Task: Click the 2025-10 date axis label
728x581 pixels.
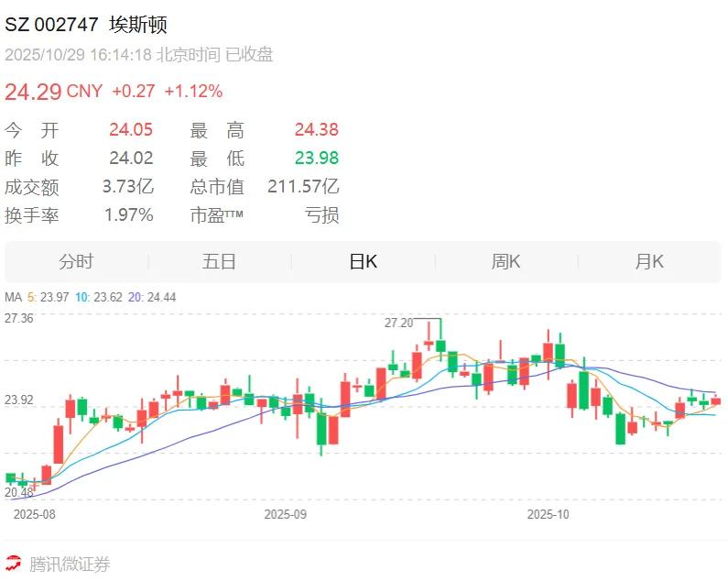Action: [548, 514]
